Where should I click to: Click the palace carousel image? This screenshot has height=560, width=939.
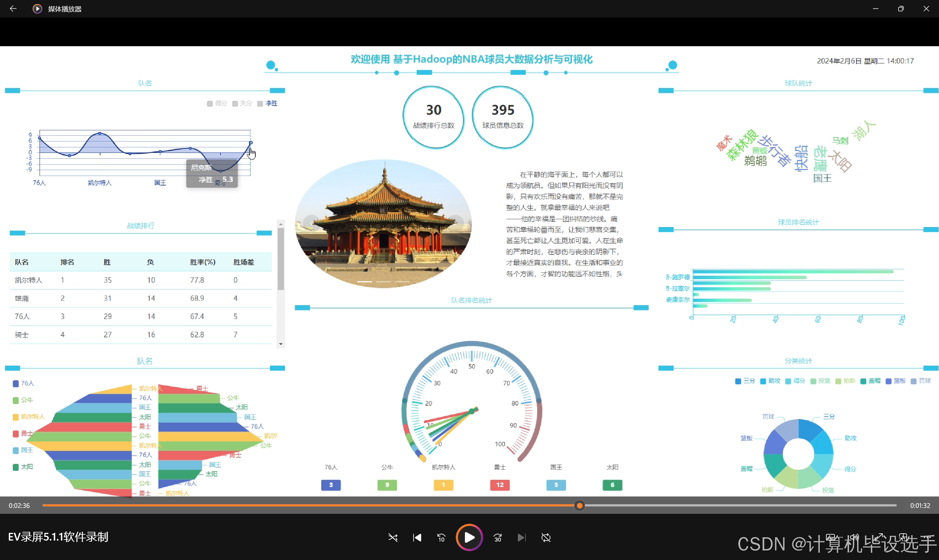[x=383, y=224]
